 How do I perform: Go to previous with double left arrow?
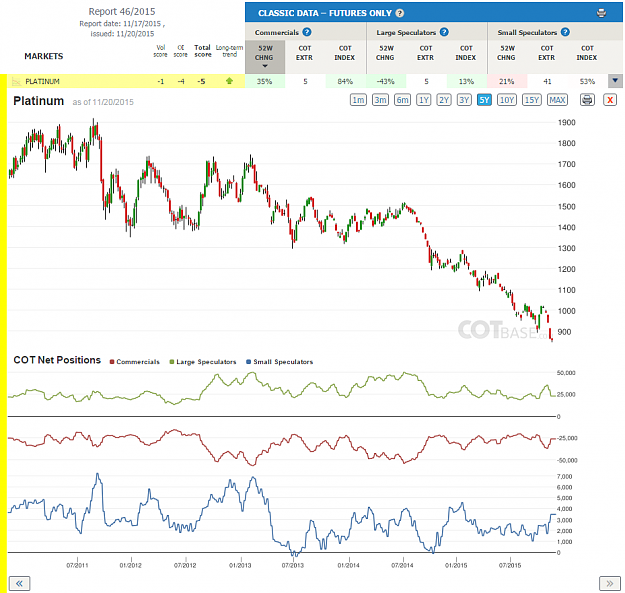tap(19, 583)
